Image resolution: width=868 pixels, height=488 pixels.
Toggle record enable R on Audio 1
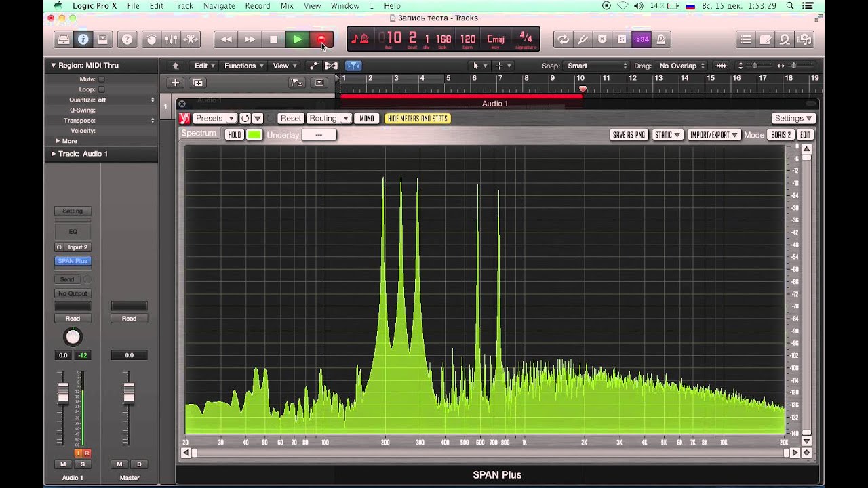tap(87, 453)
